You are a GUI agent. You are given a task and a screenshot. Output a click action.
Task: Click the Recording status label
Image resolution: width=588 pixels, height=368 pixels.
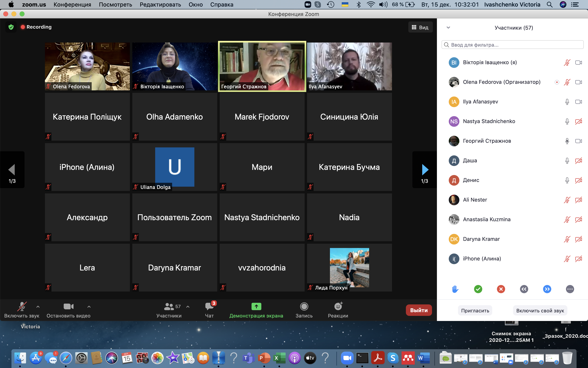(39, 27)
